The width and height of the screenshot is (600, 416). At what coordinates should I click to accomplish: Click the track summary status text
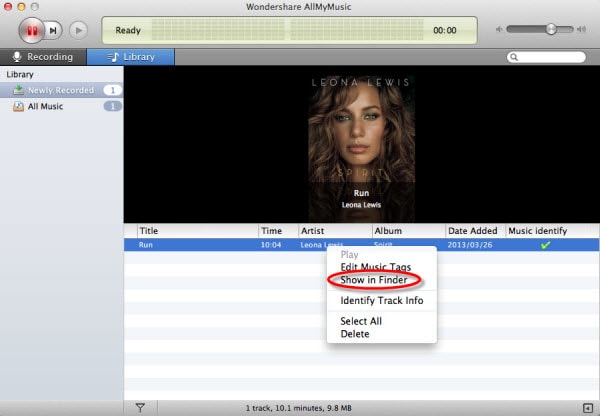[x=298, y=408]
